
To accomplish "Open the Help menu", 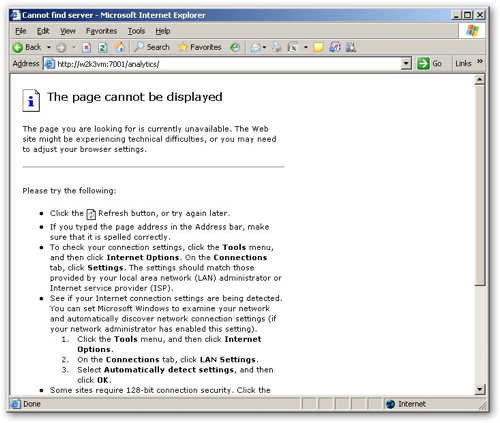I will pyautogui.click(x=163, y=31).
